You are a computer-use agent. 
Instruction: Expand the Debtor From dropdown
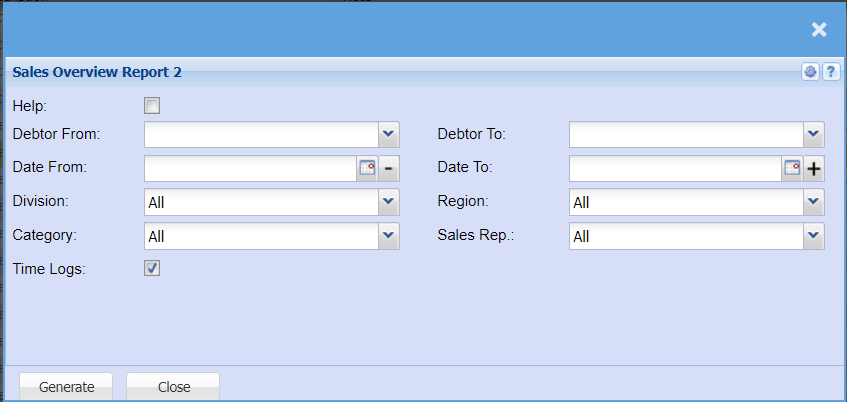389,134
